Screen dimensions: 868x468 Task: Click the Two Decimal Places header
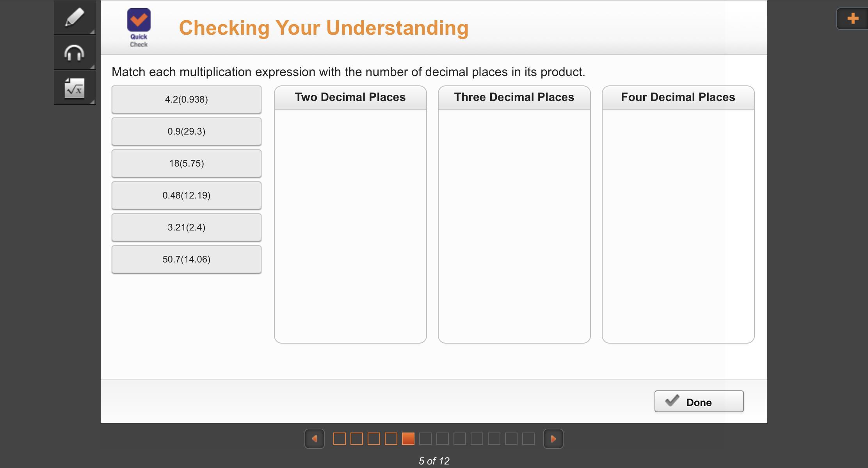click(350, 97)
